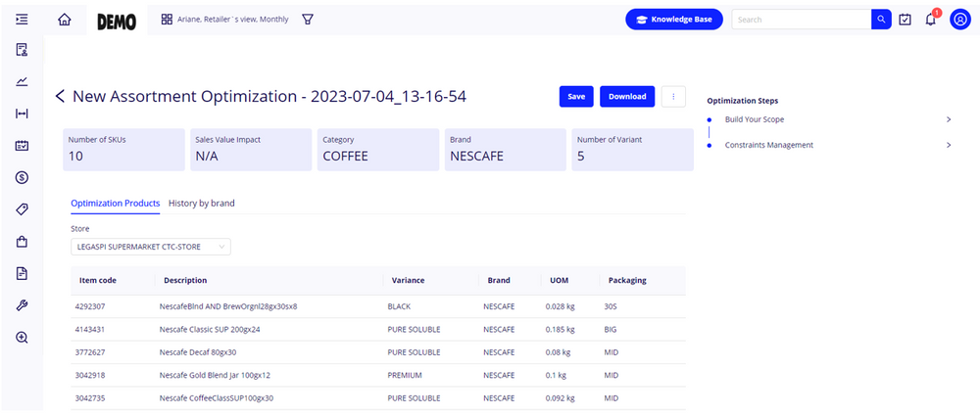
Task: Open the line chart sidebar icon
Action: click(22, 82)
